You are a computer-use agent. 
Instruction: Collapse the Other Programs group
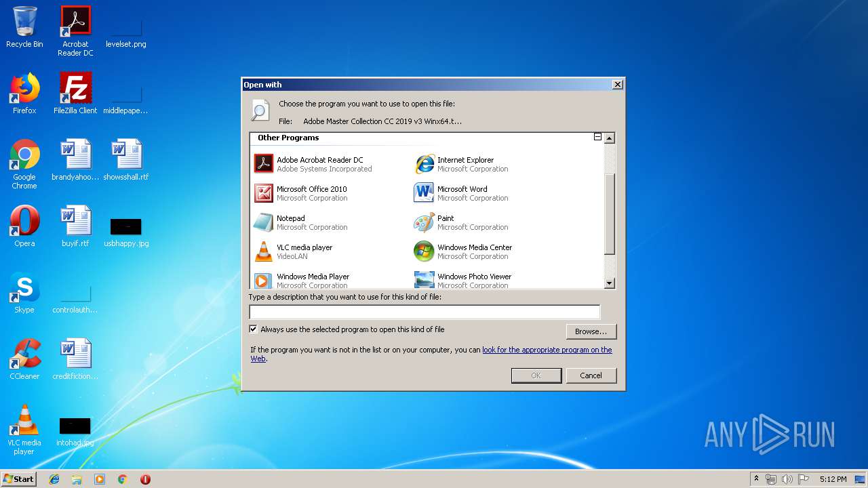coord(597,137)
